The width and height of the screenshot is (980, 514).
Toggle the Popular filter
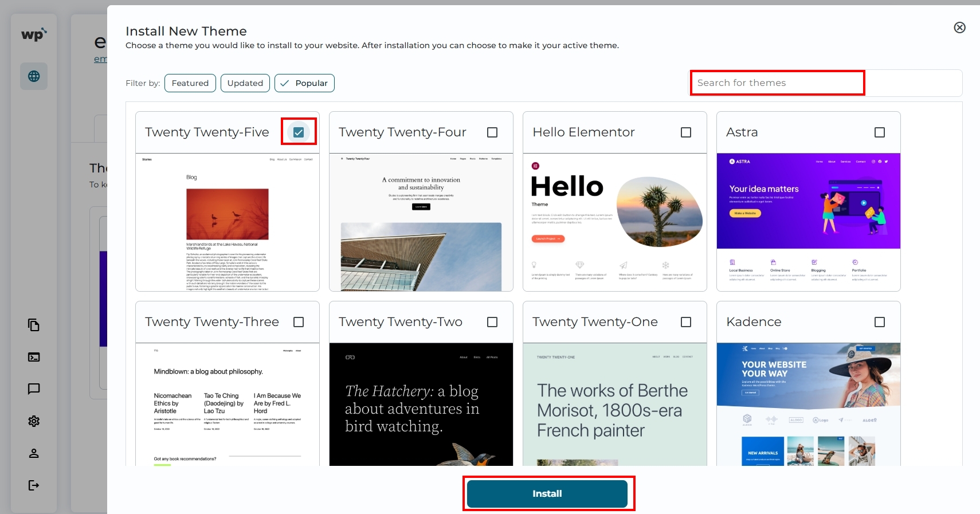tap(304, 83)
